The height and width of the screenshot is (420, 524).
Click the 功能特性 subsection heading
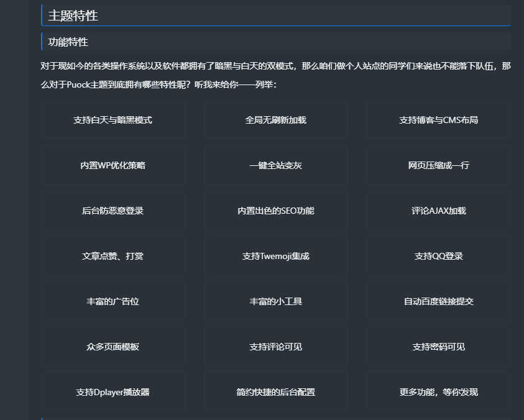pos(68,42)
